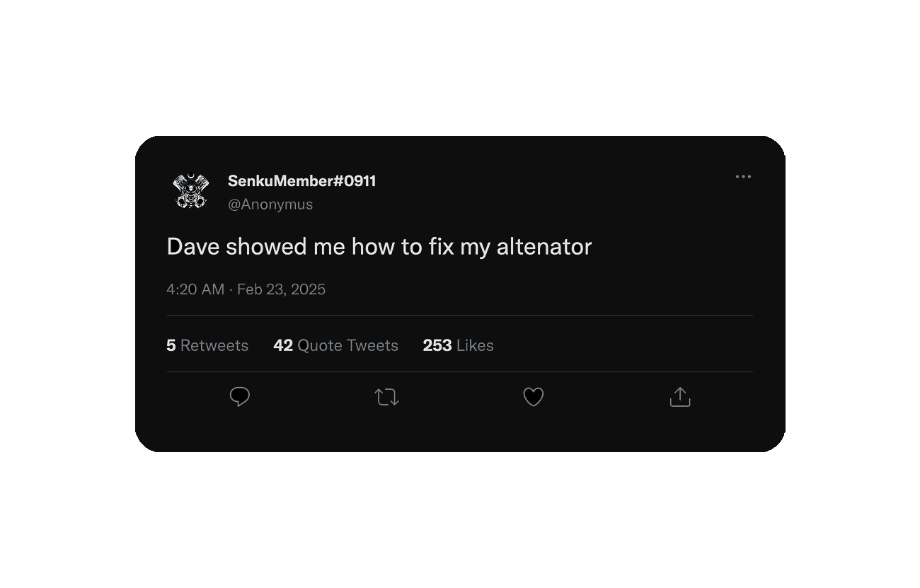Click the Feb 23, 2025 date
The image size is (920, 588).
[281, 289]
